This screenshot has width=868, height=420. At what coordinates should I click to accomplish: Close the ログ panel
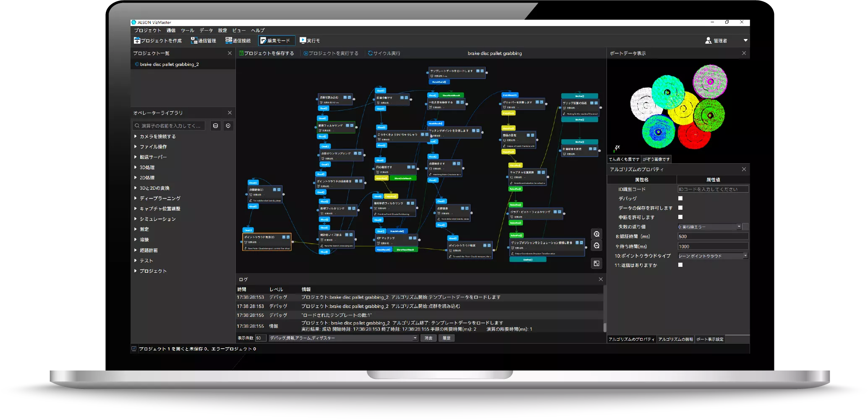(601, 279)
